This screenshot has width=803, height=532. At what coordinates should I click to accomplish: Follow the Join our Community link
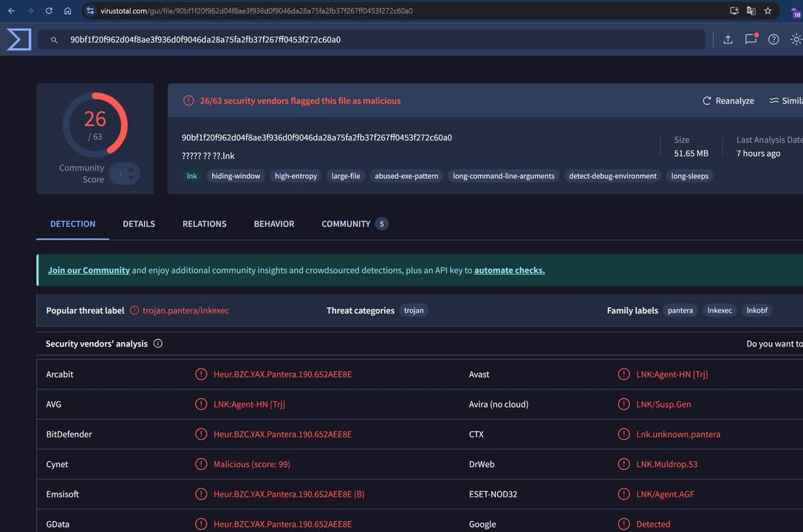coord(89,270)
